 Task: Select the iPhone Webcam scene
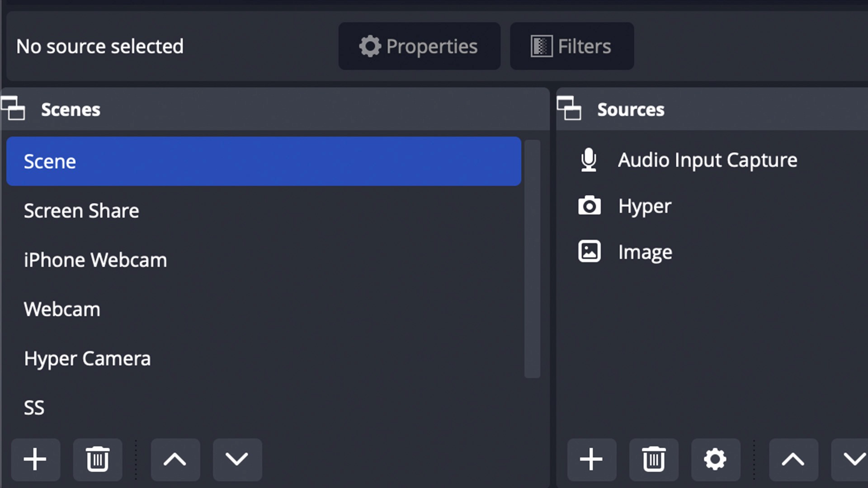click(x=95, y=259)
